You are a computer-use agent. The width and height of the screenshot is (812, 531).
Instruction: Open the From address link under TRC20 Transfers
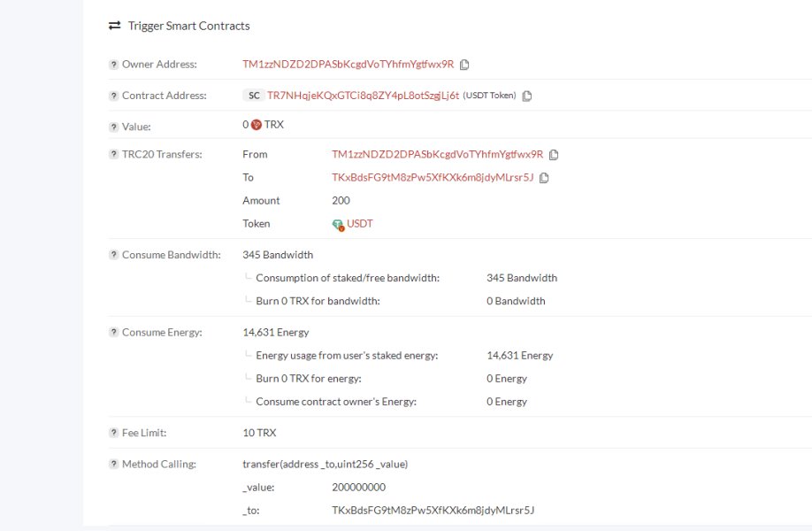click(x=437, y=155)
